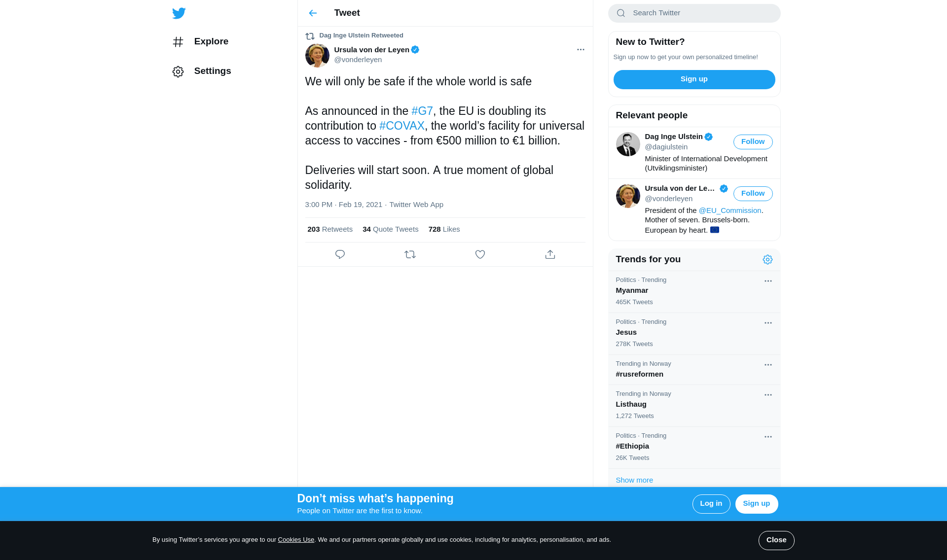The height and width of the screenshot is (560, 947).
Task: Open the tweet's more options menu
Action: click(581, 50)
